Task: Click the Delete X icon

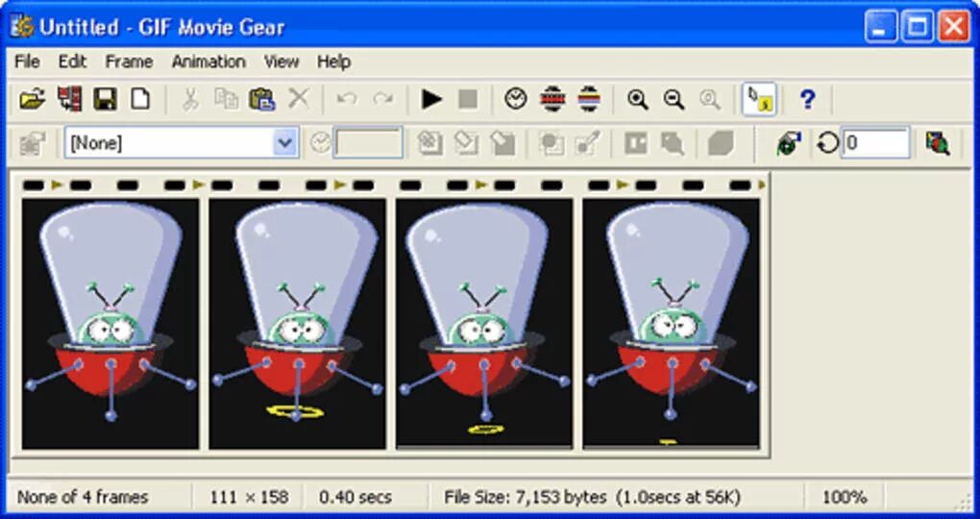Action: [x=299, y=98]
